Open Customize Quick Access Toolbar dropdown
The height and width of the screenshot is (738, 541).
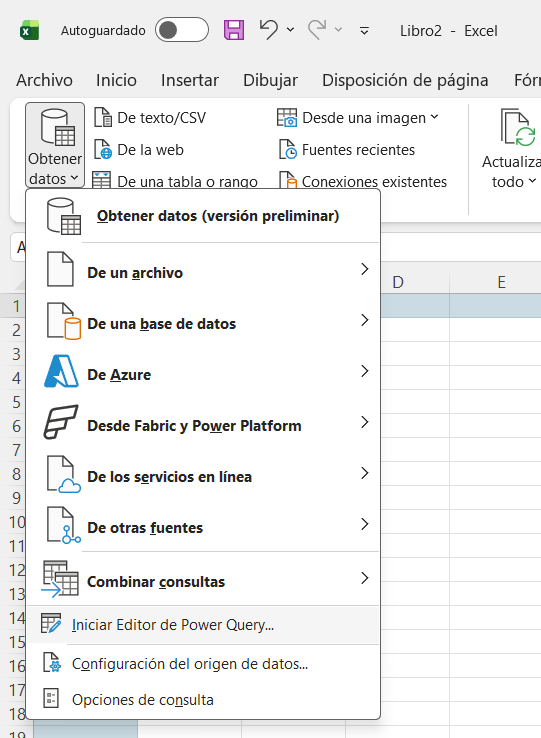pos(364,31)
